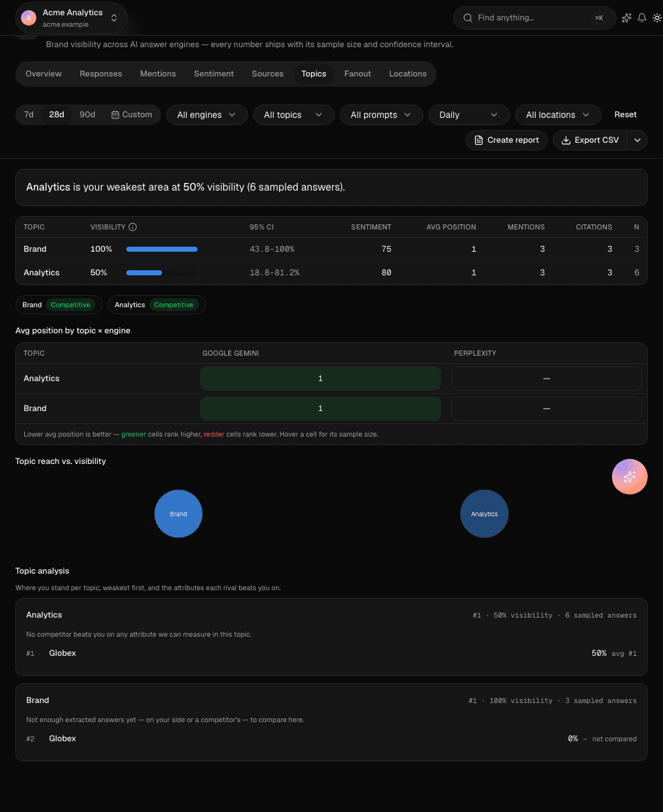
Task: Click the Brand bubble in reach chart
Action: click(x=178, y=514)
